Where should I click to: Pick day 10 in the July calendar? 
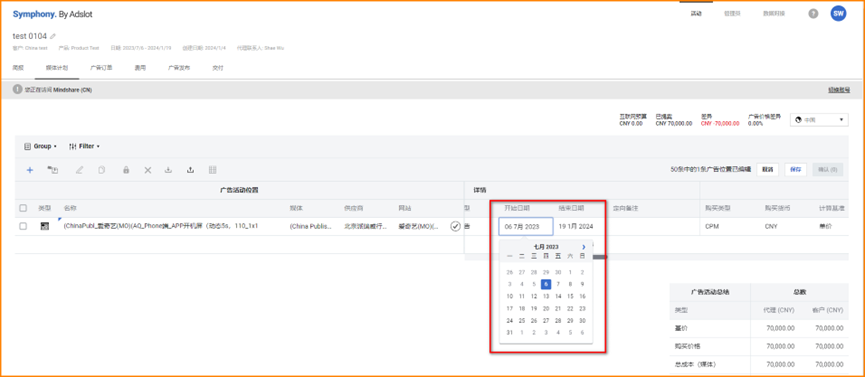coord(509,296)
